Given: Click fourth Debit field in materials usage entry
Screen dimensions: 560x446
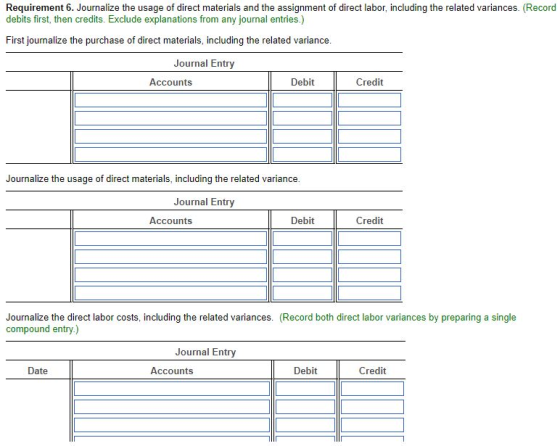Looking at the screenshot, I should click(x=302, y=293).
